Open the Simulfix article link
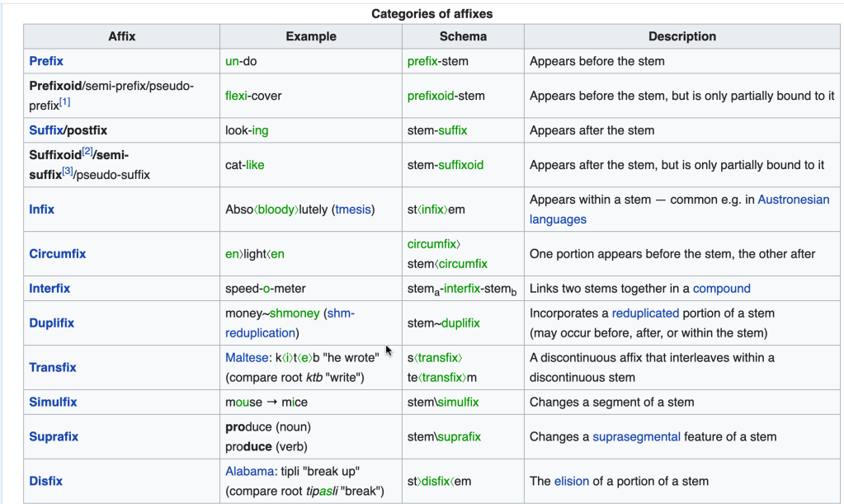 (x=53, y=403)
